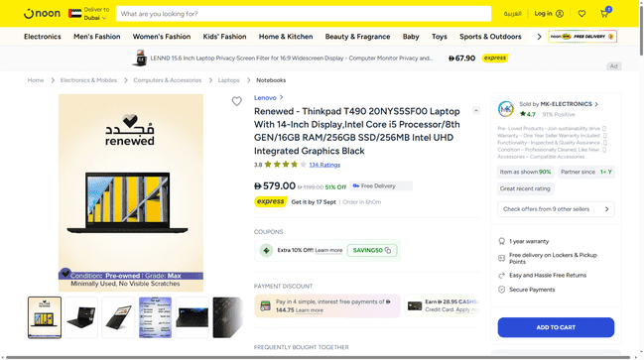Click the horizontal scrollbar at bottom
Image resolution: width=644 pixels, height=360 pixels.
(x=318, y=357)
